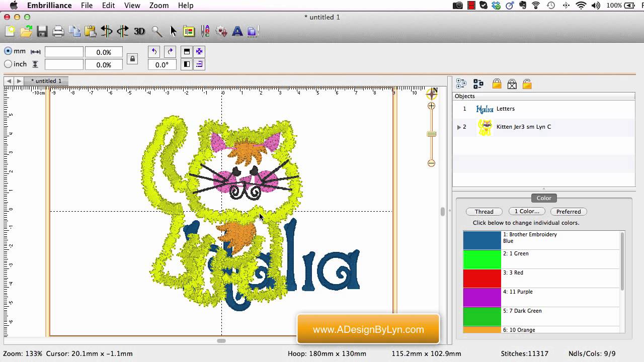The width and height of the screenshot is (644, 362).
Task: Lock selected objects with closed padlock
Action: click(497, 84)
